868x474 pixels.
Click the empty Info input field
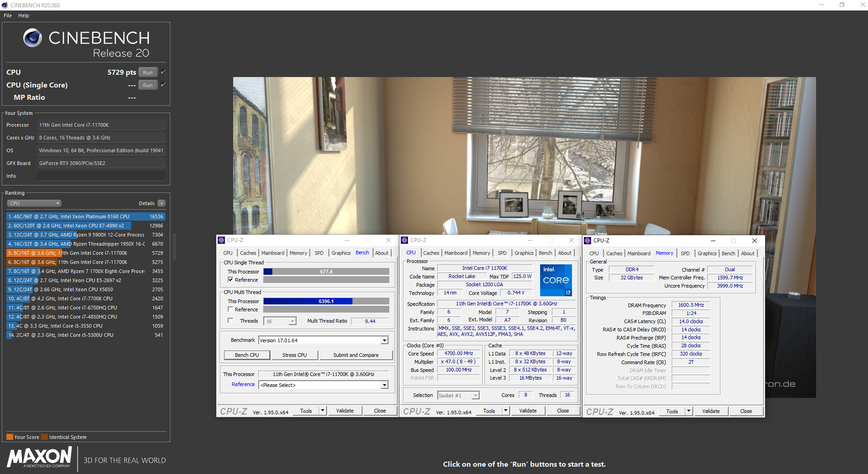point(101,176)
